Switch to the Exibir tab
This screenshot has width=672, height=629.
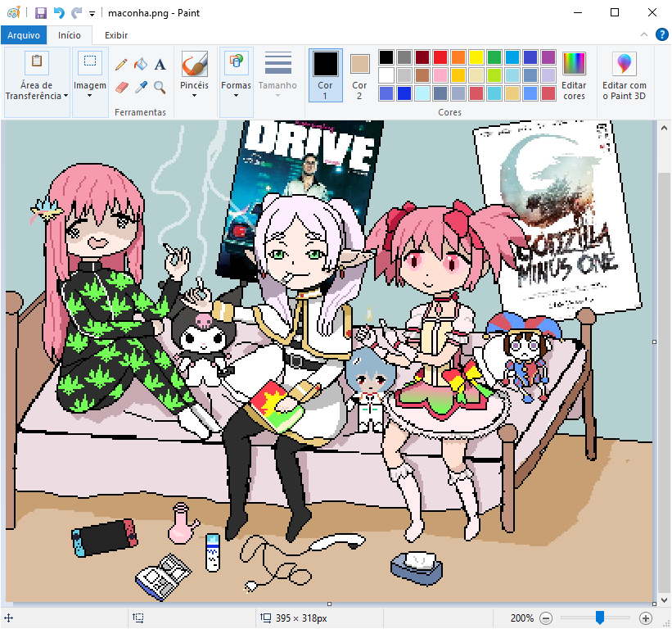[x=116, y=35]
